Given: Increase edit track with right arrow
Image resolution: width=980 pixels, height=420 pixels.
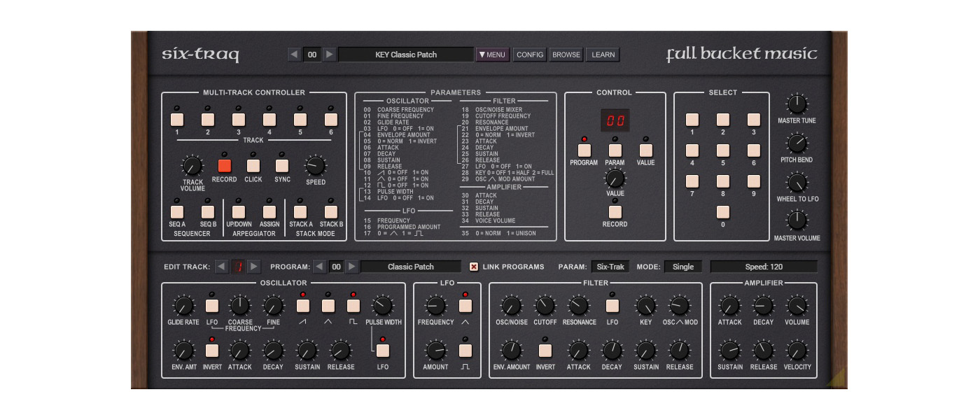Looking at the screenshot, I should click(x=254, y=267).
